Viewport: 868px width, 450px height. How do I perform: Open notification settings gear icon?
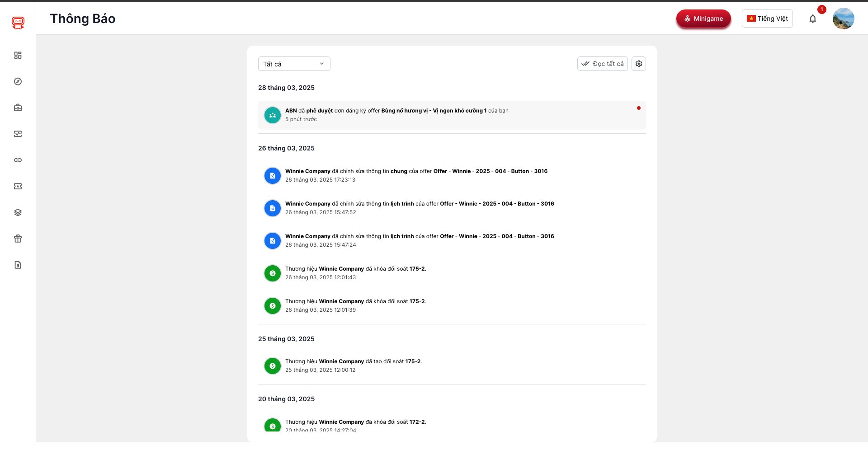coord(638,64)
